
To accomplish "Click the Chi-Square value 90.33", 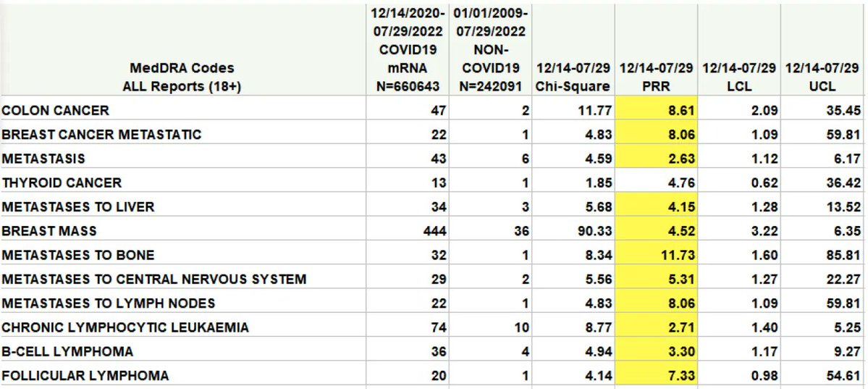I will coord(593,231).
